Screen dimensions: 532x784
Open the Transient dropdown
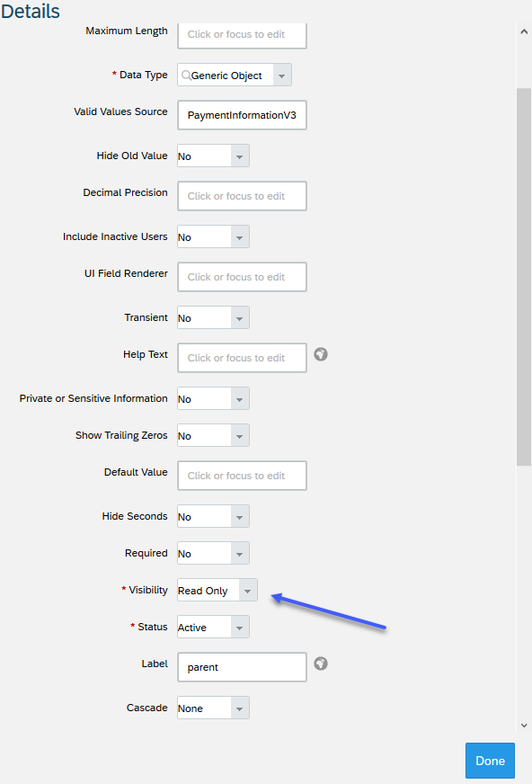coord(213,317)
